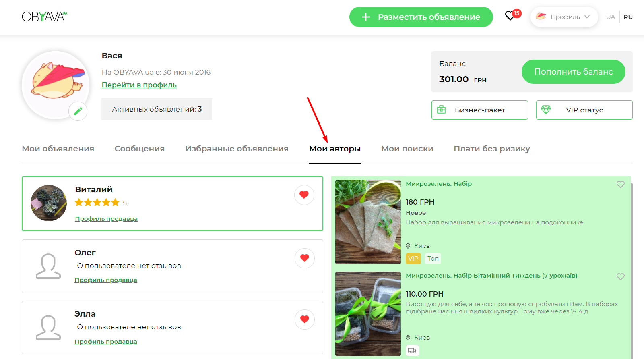Click the Бизнес-пакет briefcase icon
Screen dimensions: 644x359
pos(442,110)
